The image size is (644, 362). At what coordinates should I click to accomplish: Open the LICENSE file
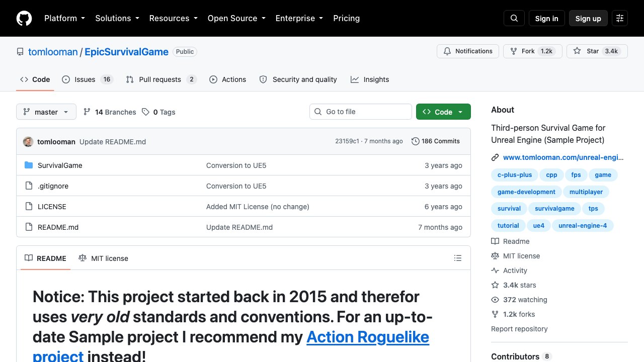[x=52, y=207]
